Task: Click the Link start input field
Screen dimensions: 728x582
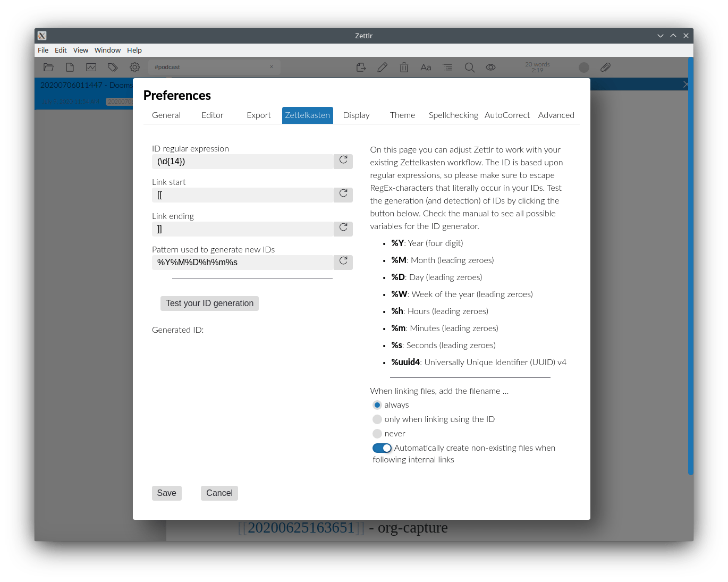Action: tap(243, 195)
